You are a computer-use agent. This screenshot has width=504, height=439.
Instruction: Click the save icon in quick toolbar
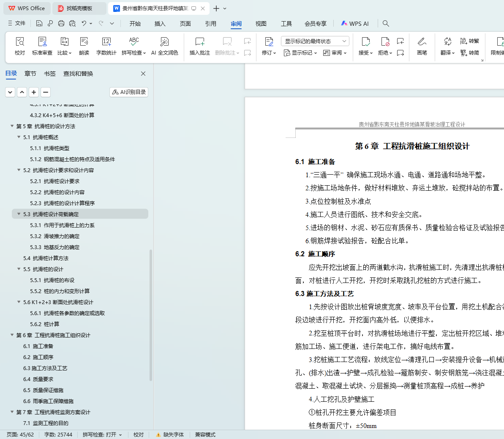39,24
